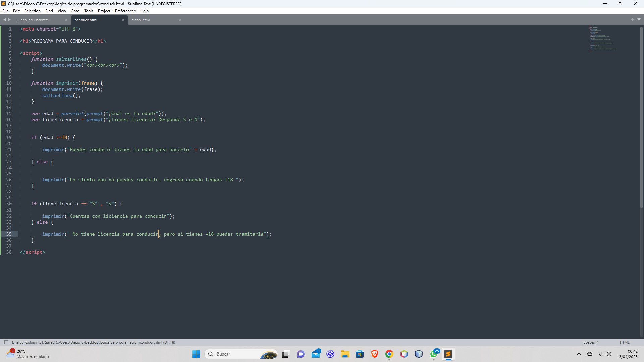Open the Goto menu

click(x=75, y=11)
